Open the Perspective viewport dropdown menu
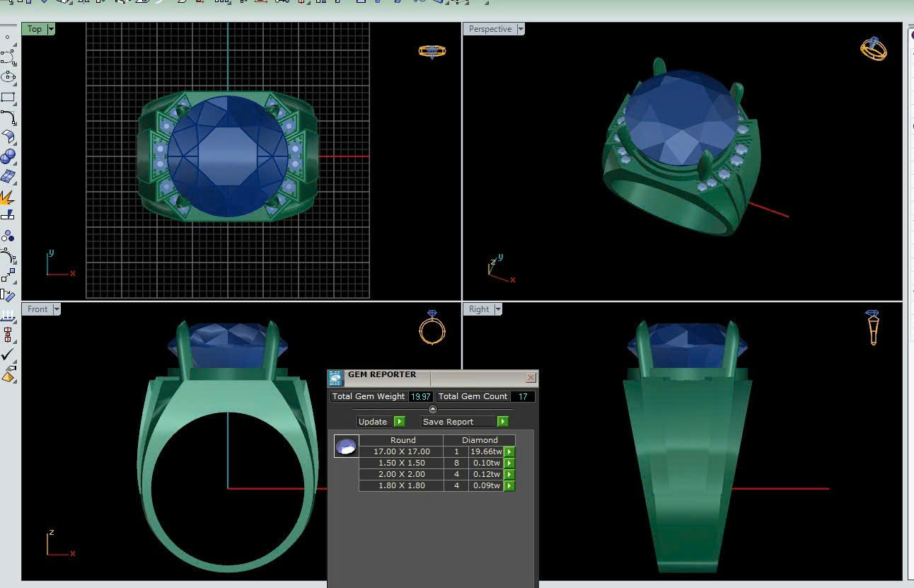The height and width of the screenshot is (588, 914). [x=521, y=29]
